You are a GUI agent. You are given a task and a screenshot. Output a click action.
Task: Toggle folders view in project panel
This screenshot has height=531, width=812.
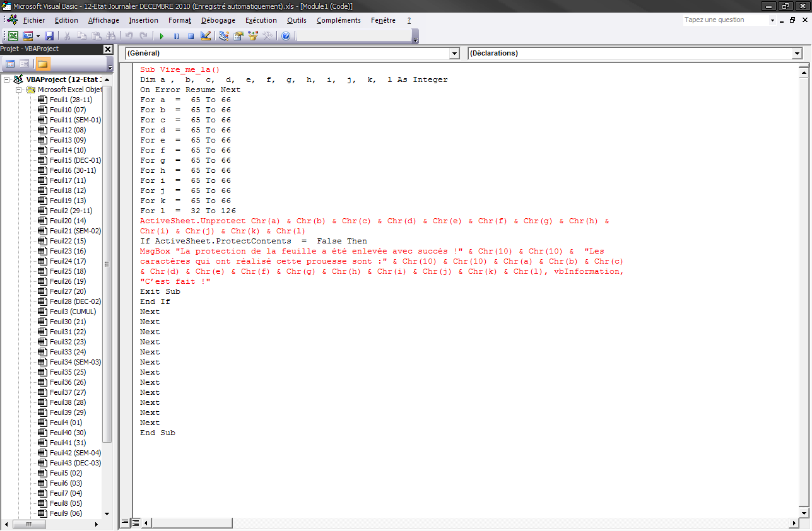click(x=42, y=63)
